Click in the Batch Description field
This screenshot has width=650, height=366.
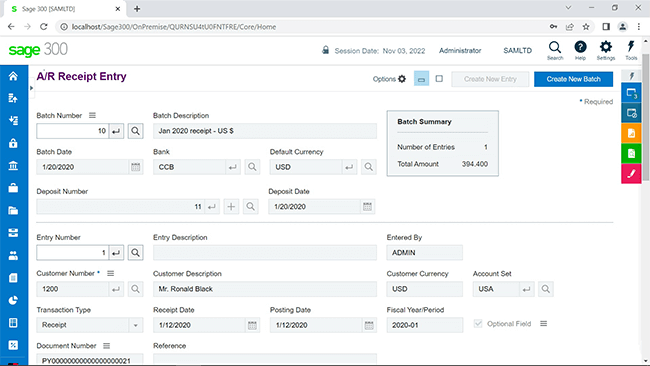tap(265, 131)
